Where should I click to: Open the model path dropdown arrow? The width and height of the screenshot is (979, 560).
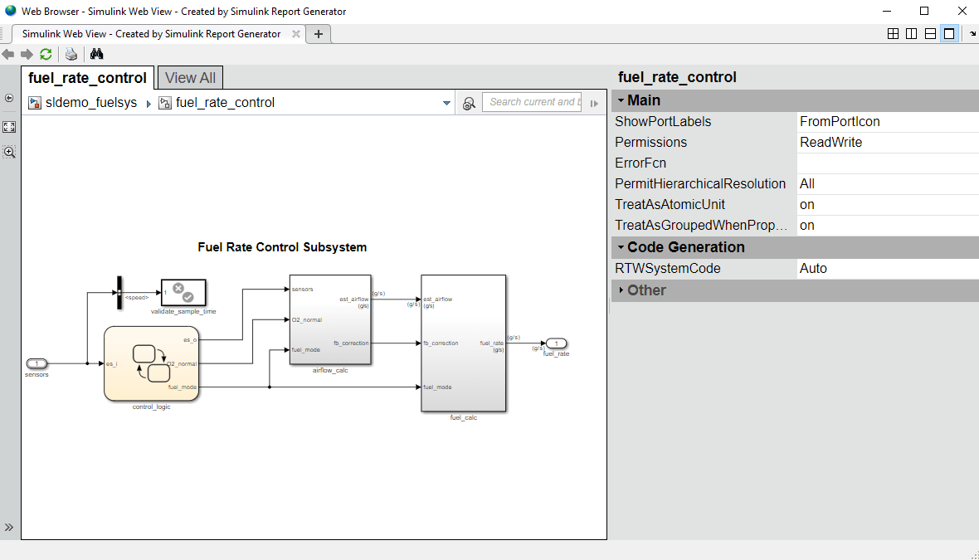click(x=446, y=103)
